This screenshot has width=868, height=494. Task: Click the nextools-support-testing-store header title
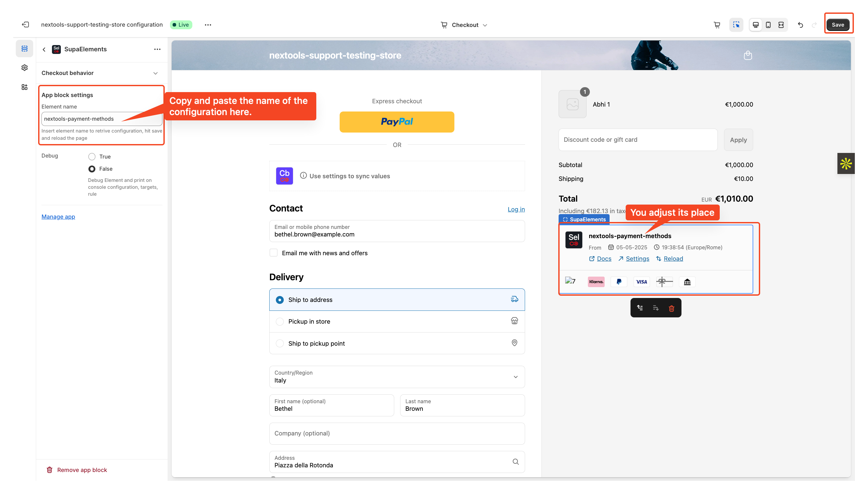(335, 55)
